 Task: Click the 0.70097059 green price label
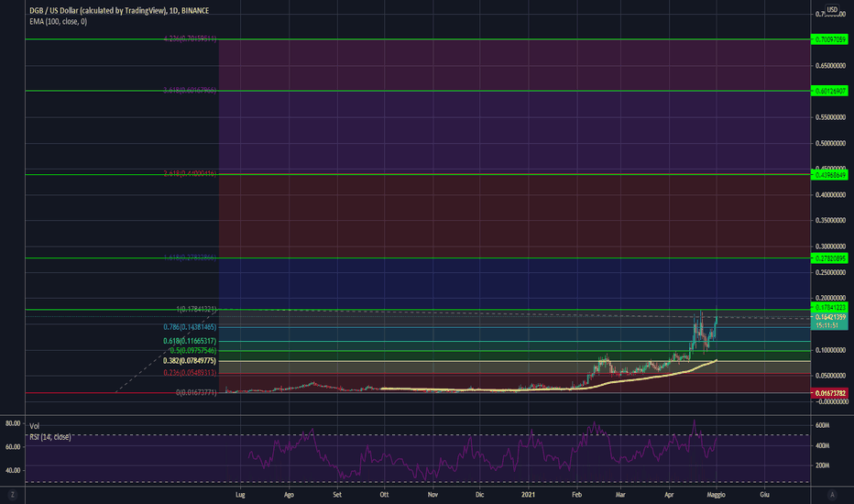pos(829,39)
